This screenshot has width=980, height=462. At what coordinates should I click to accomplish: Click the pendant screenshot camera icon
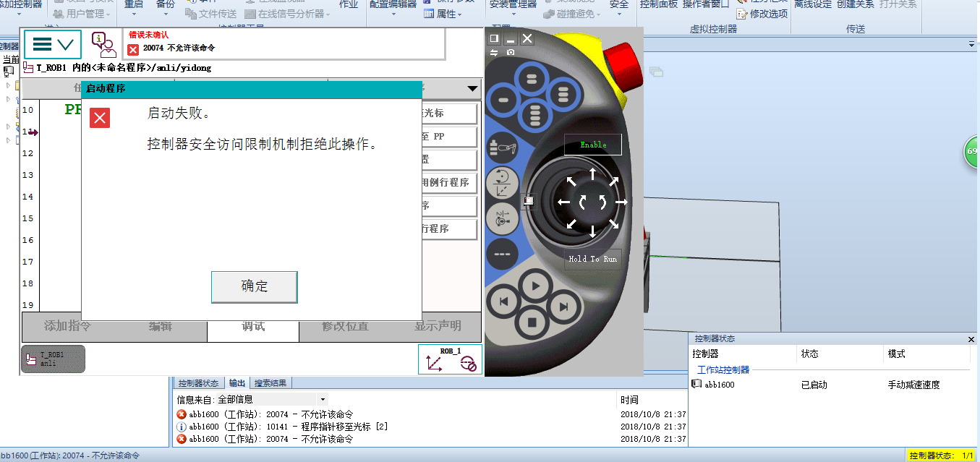coord(511,52)
